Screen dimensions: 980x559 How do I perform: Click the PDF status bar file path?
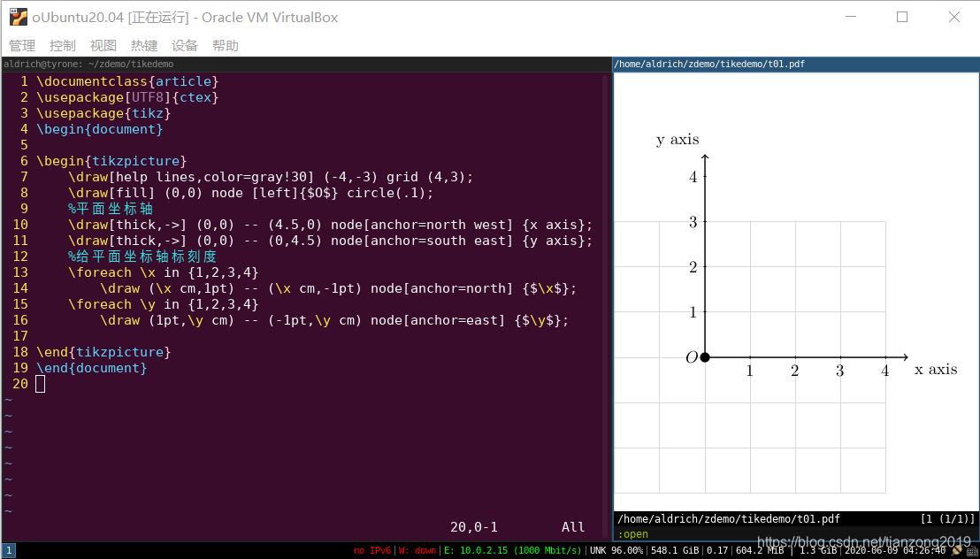pos(728,519)
